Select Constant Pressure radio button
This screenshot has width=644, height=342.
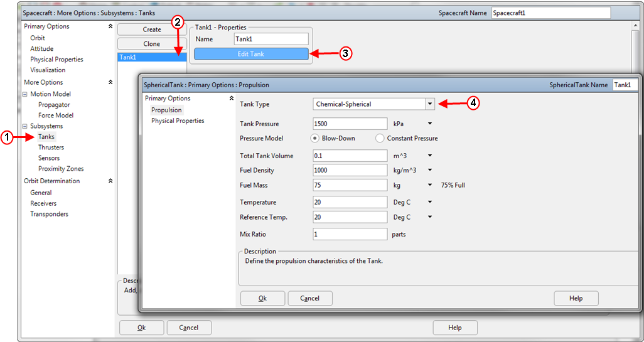coord(380,138)
